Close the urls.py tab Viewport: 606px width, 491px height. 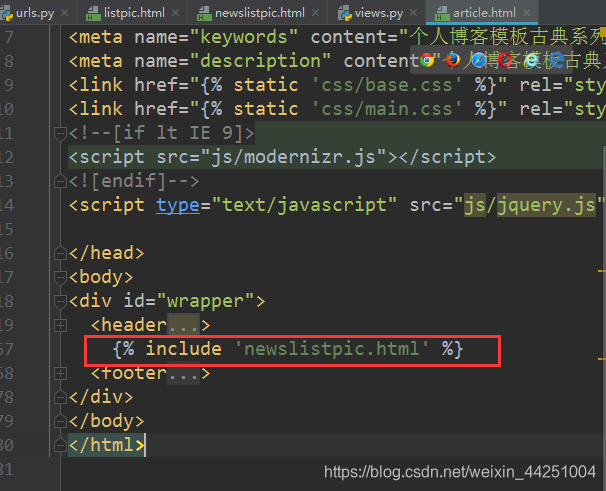coord(65,13)
